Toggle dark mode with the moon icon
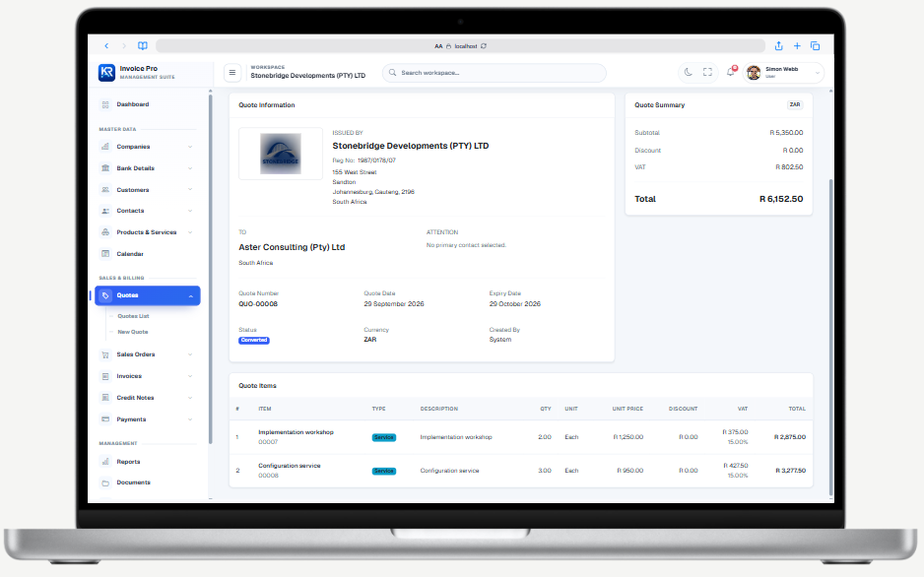Screen dimensions: 924x577 688,73
